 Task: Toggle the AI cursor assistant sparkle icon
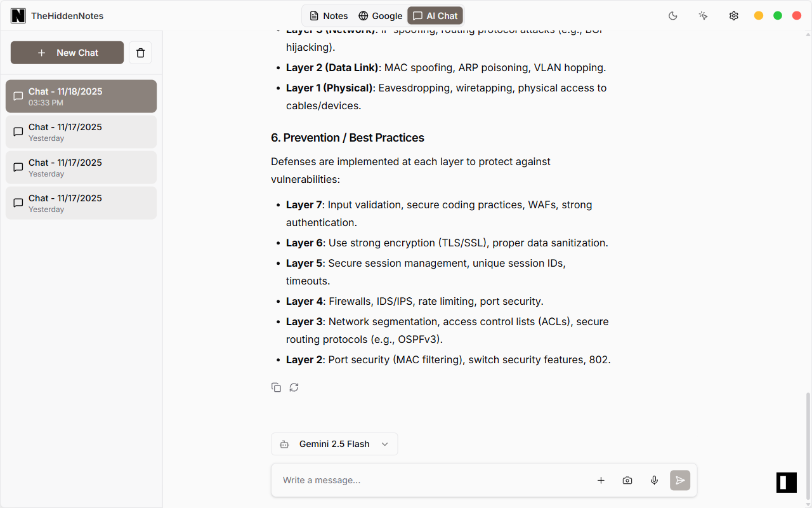[703, 15]
